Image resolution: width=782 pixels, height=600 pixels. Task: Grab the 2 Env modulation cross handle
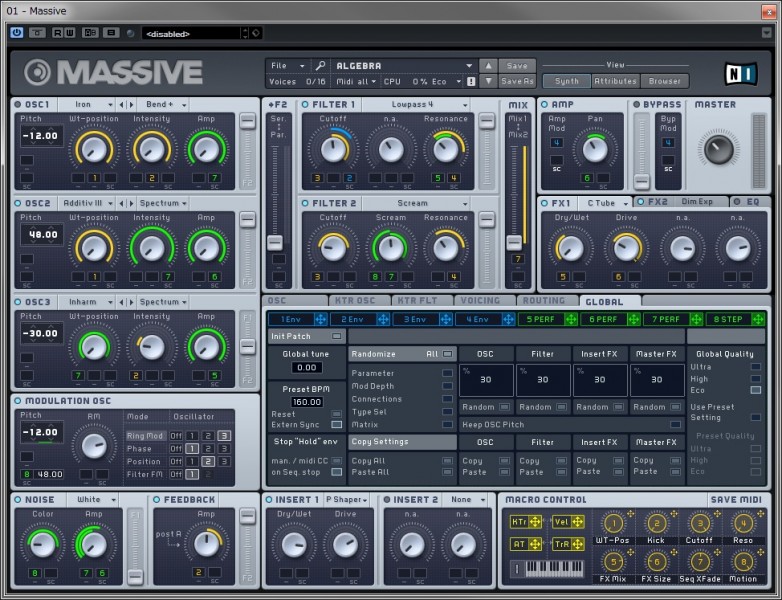(383, 319)
